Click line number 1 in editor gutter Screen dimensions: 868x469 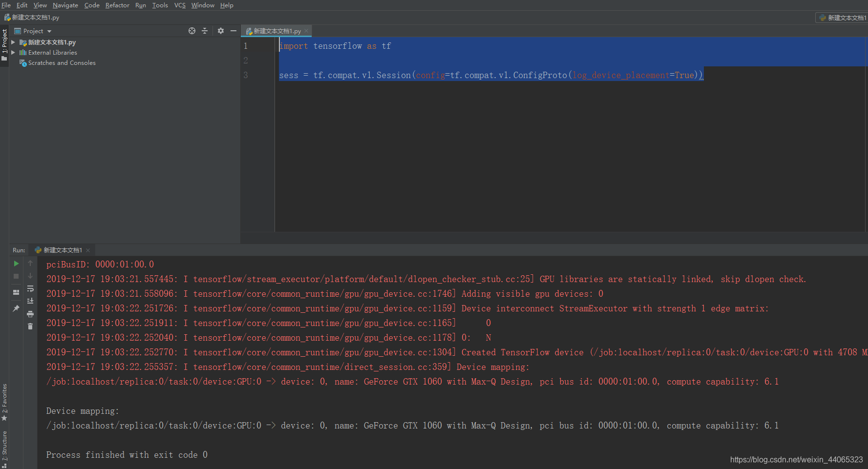pyautogui.click(x=246, y=46)
